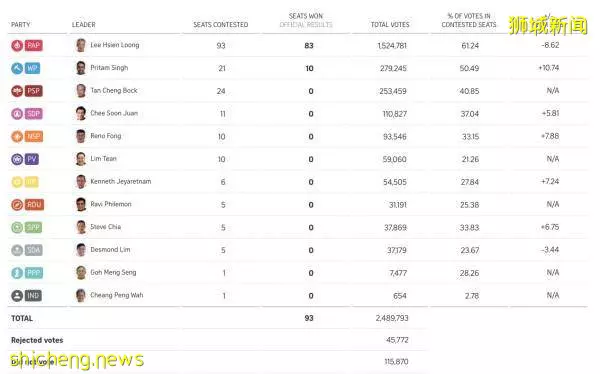Sort by Total Votes column header
The image size is (600, 374).
coord(390,24)
